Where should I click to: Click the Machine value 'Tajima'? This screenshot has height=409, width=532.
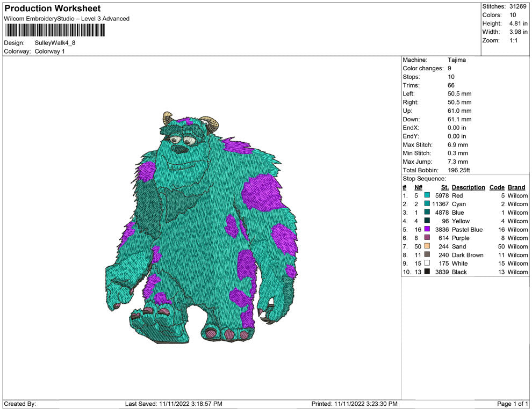(x=457, y=60)
